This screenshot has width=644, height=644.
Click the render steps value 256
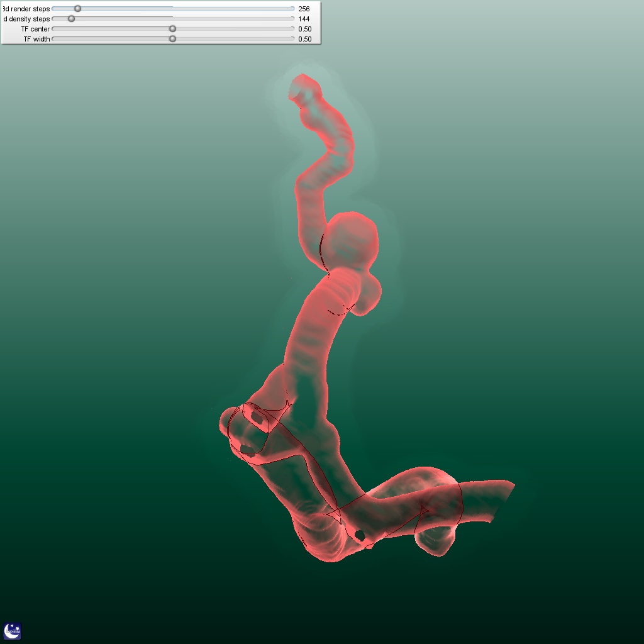304,9
